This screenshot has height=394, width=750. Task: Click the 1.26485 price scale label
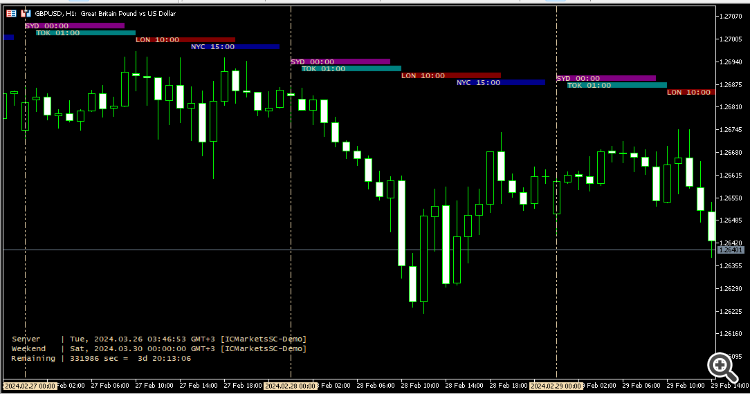(730, 220)
